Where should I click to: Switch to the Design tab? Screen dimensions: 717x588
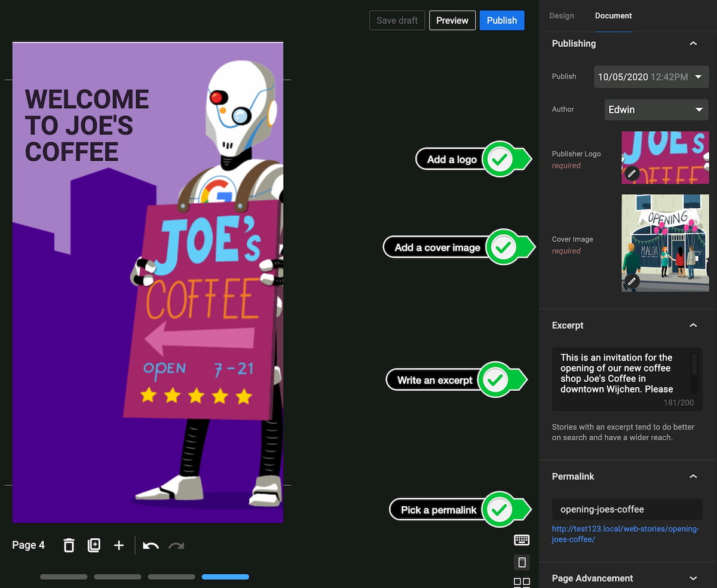[x=562, y=16]
